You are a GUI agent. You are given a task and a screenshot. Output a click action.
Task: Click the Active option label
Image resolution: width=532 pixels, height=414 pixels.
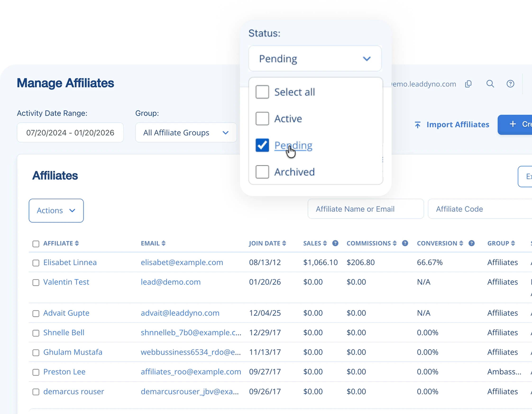click(288, 118)
